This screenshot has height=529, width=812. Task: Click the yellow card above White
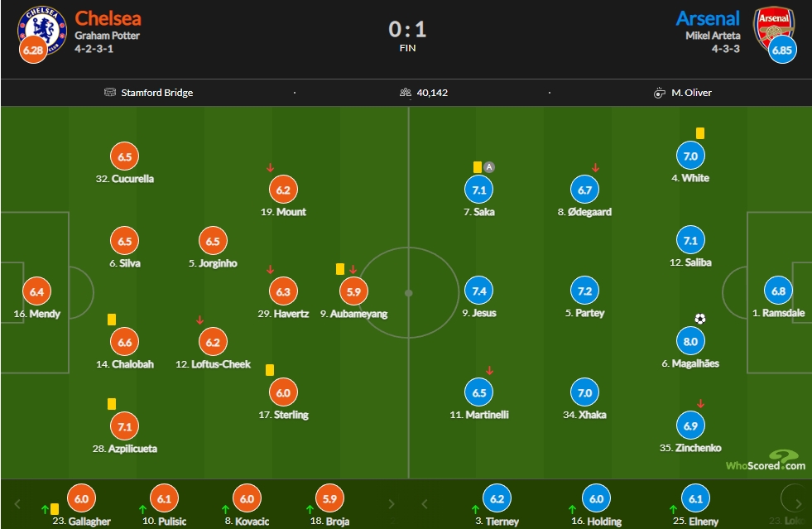coord(700,133)
